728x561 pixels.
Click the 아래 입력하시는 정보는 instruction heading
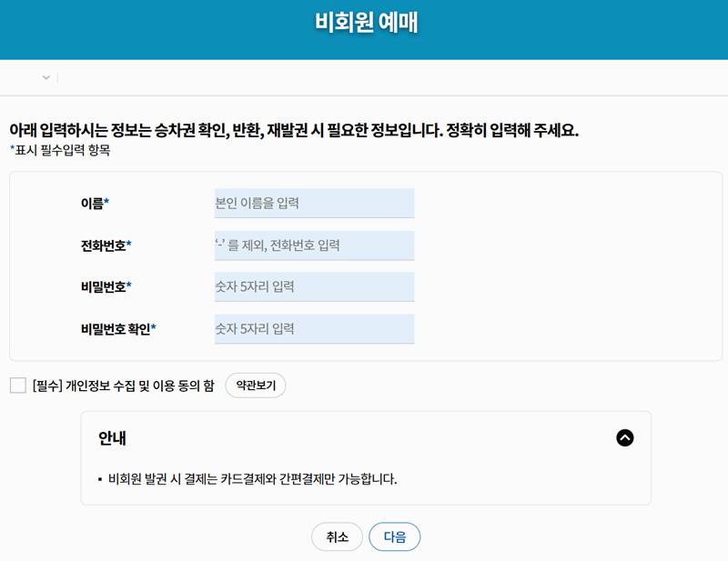coord(294,130)
